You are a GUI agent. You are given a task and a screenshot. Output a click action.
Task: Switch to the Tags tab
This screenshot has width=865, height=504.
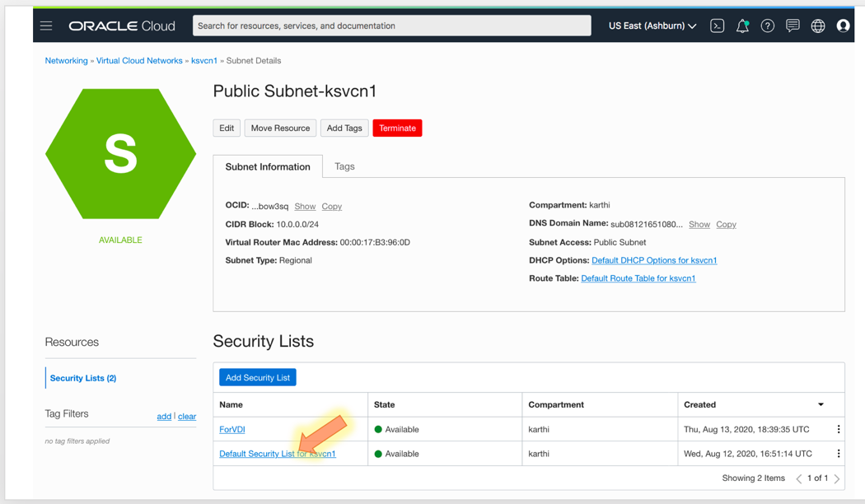click(x=344, y=166)
